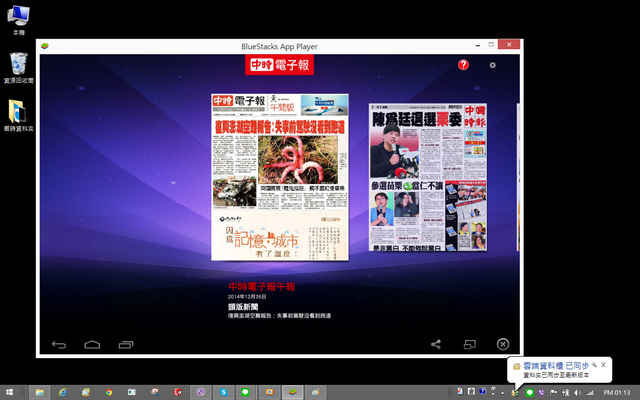Viewport: 640px width, 400px height.
Task: Click the blue help icon in taskbar tray
Action: 482,391
